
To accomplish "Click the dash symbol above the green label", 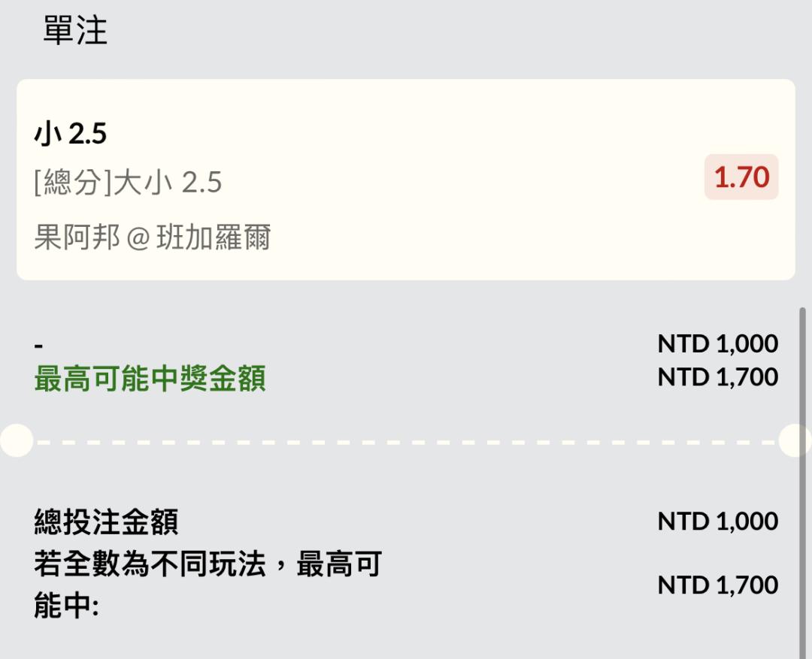I will 38,346.
